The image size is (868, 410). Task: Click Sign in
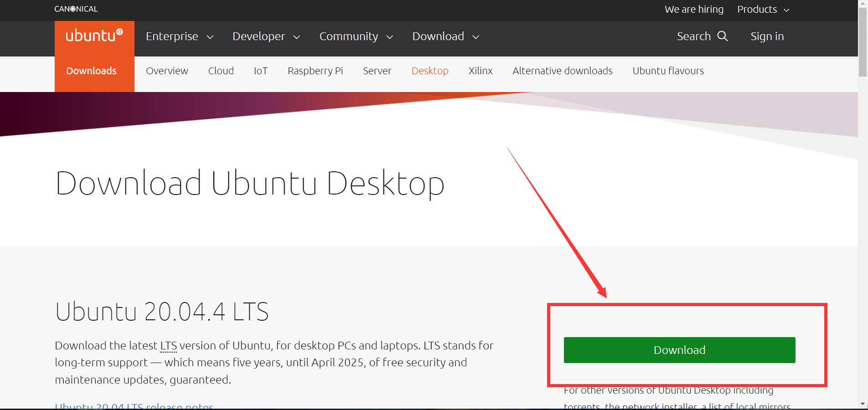[x=767, y=36]
